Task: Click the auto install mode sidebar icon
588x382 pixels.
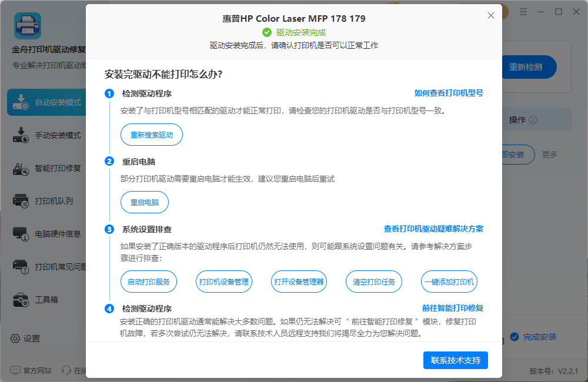Action: pyautogui.click(x=21, y=102)
